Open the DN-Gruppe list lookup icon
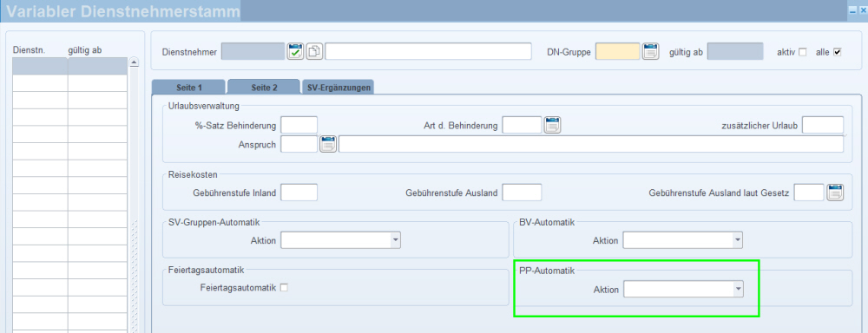Viewport: 868px width, 333px height. coord(650,51)
